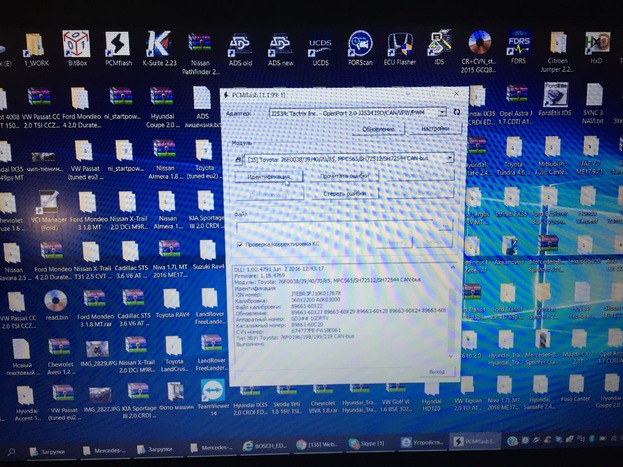
Task: Open the FDRS desktop icon
Action: 518,45
